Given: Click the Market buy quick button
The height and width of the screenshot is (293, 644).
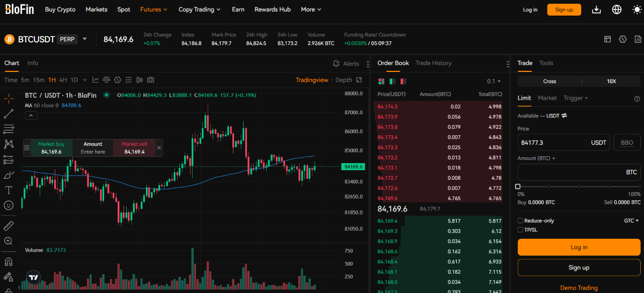Looking at the screenshot, I should 51,148.
